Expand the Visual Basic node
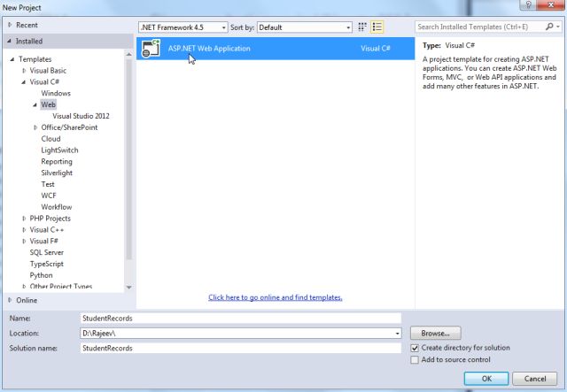The height and width of the screenshot is (392, 567). 24,71
